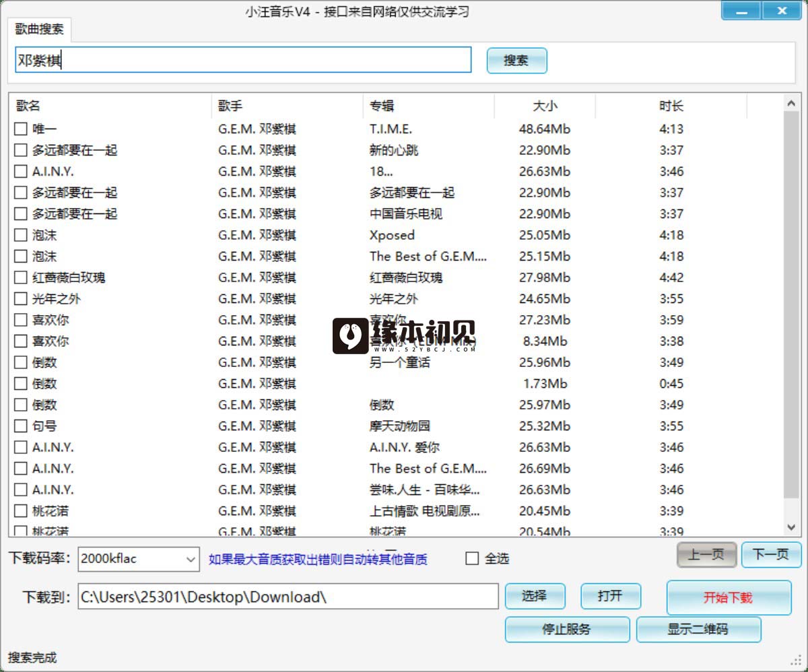Start downloading with 开始下载
Viewport: 808px width, 672px height.
[729, 597]
